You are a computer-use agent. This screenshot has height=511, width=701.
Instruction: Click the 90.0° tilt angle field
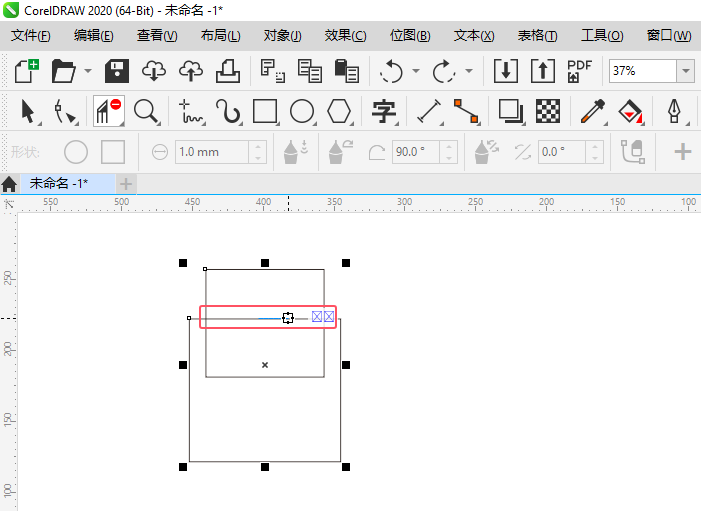[416, 152]
